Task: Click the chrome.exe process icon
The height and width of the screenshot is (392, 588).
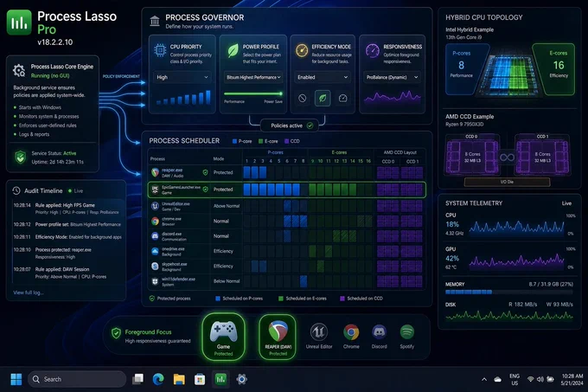Action: (155, 222)
